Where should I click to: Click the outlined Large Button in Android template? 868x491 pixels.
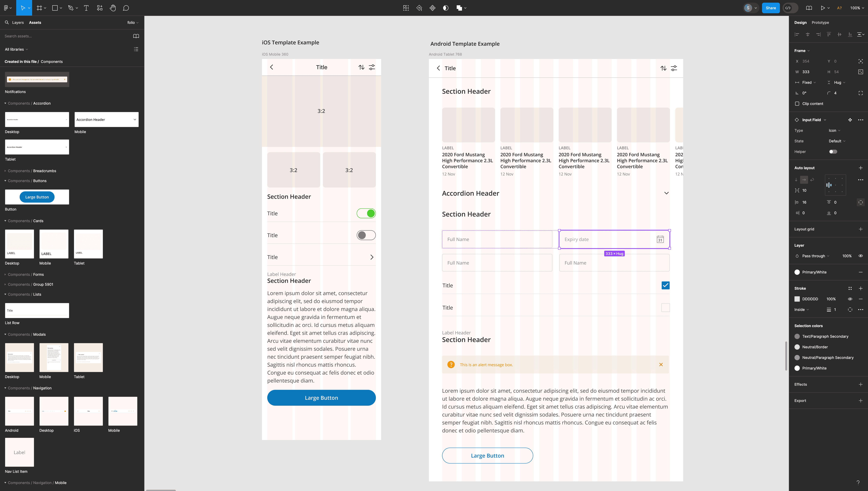487,456
